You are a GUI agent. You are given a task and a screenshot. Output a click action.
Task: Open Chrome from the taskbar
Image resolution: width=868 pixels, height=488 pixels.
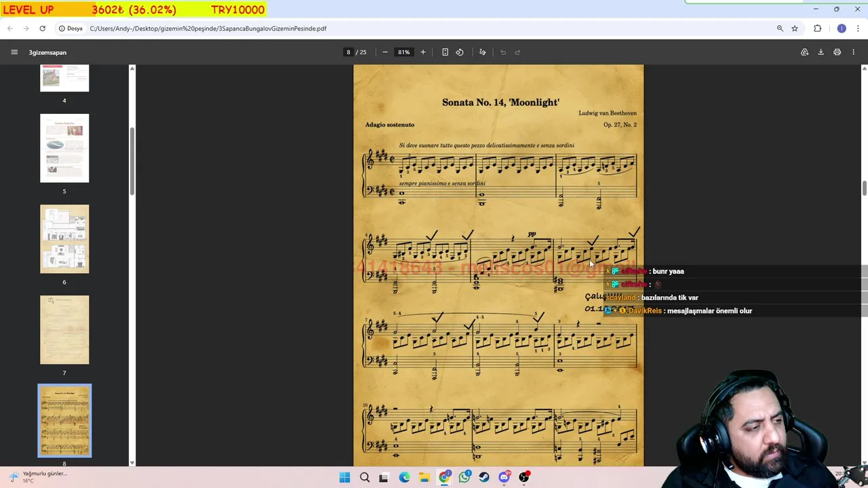tap(444, 477)
